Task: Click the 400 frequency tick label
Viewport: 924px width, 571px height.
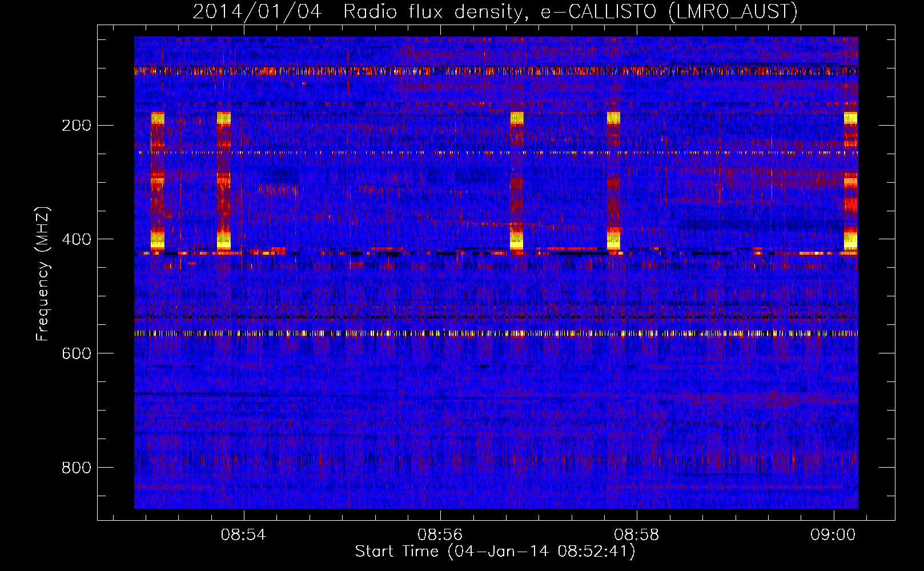Action: (x=77, y=239)
